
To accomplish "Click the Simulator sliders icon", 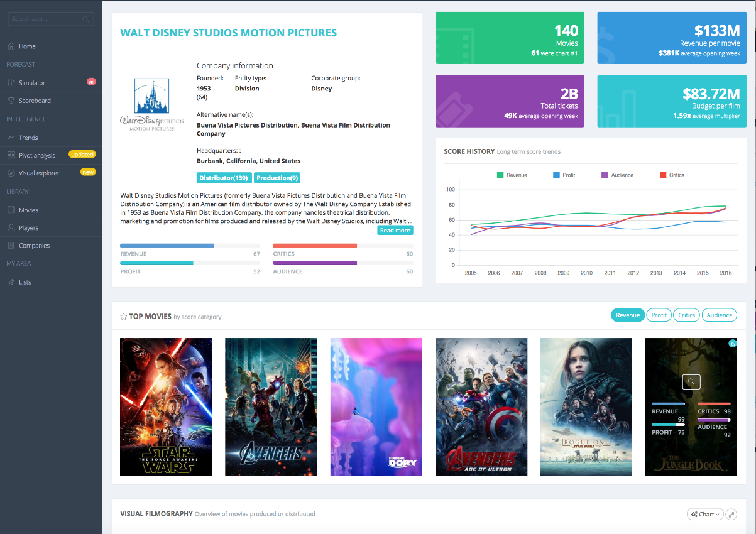I will pos(11,83).
